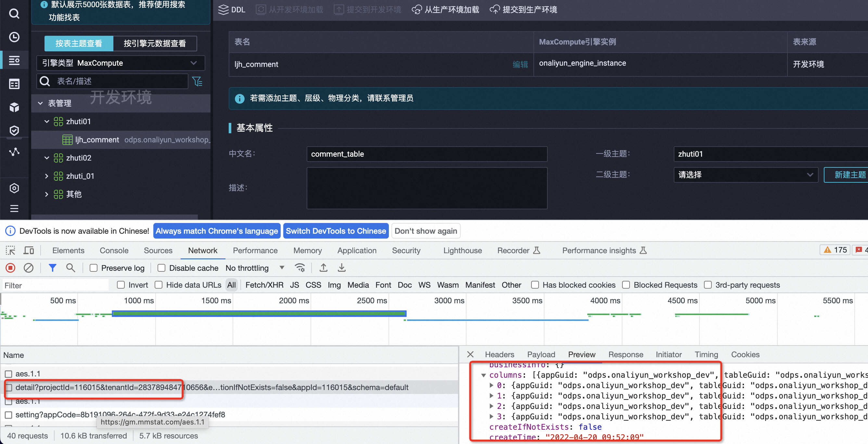
Task: Check Blocked Requests checkbox
Action: point(626,285)
